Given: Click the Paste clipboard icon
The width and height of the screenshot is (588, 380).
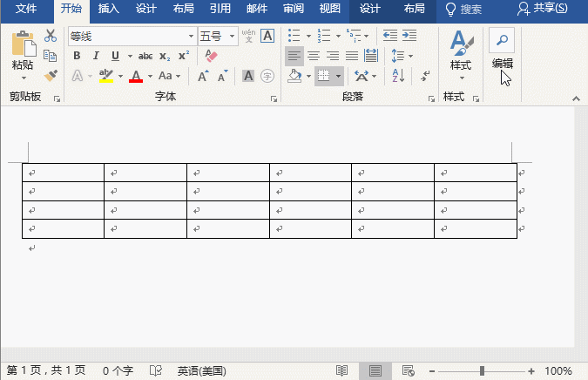Looking at the screenshot, I should pyautogui.click(x=24, y=44).
